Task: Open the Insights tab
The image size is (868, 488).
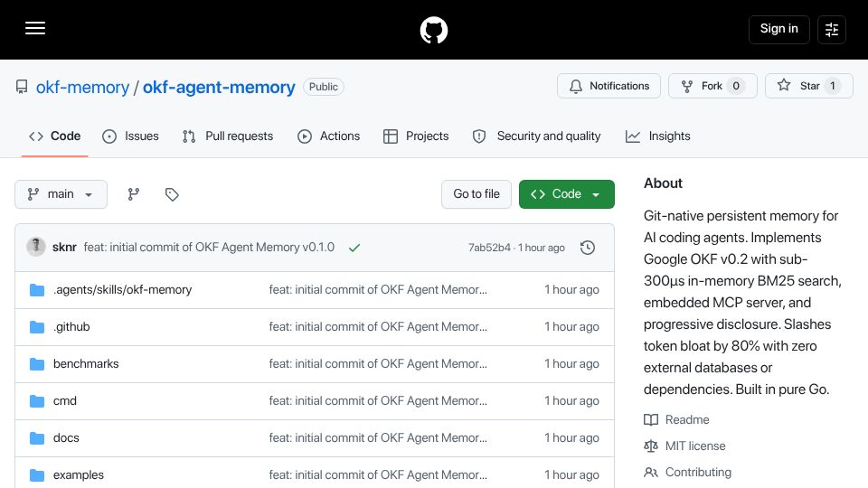Action: click(658, 136)
